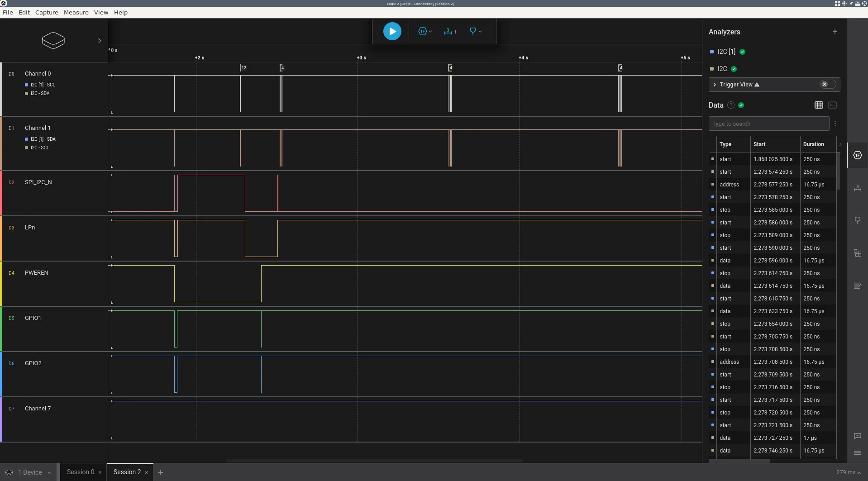Select the GPIO1 channel label

point(33,318)
